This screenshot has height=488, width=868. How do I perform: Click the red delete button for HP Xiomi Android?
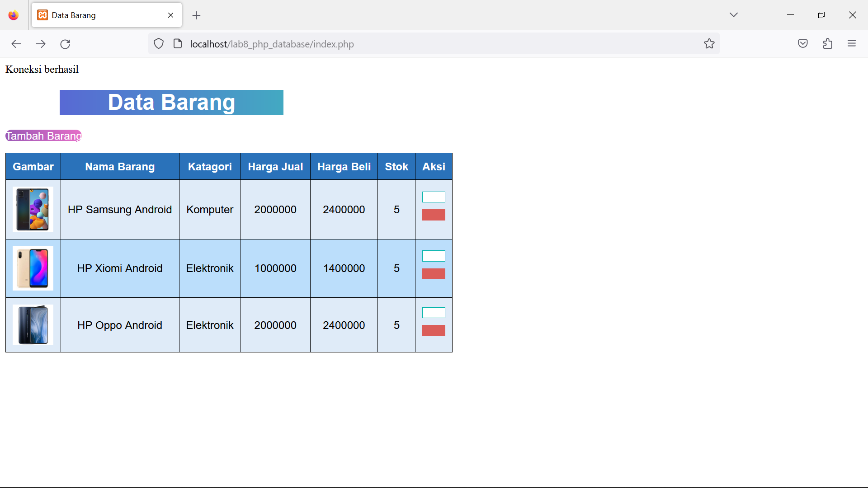(433, 273)
